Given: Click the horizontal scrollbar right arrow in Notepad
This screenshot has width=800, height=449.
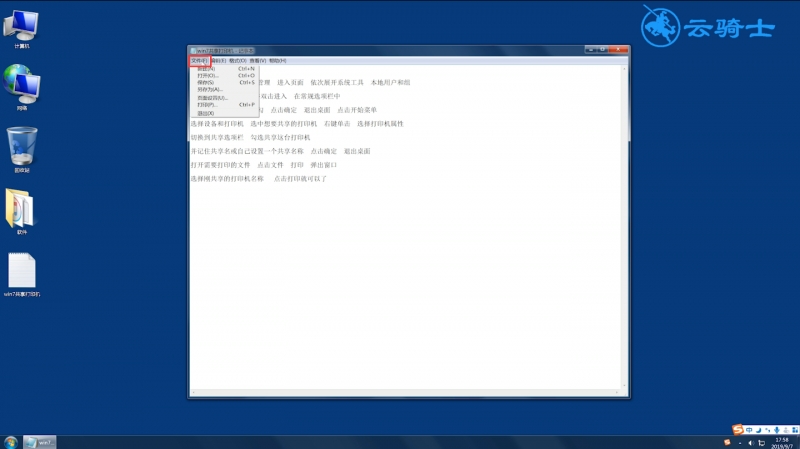Looking at the screenshot, I should pos(617,393).
